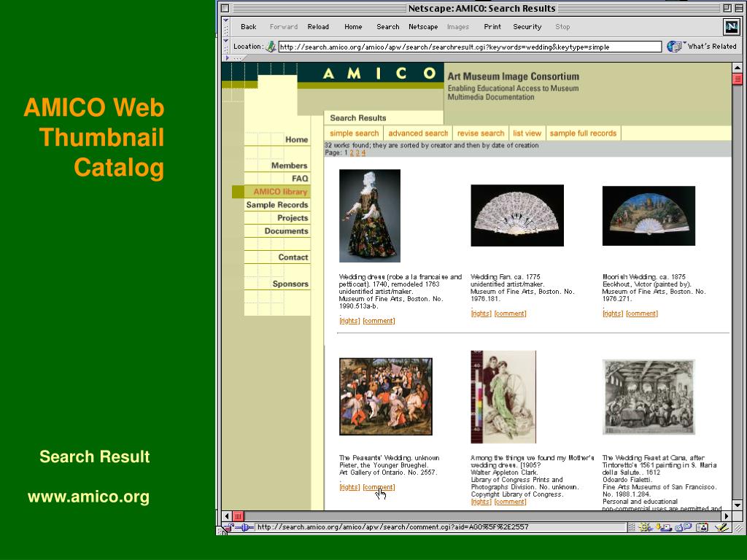Open the revise search tab

(x=480, y=133)
